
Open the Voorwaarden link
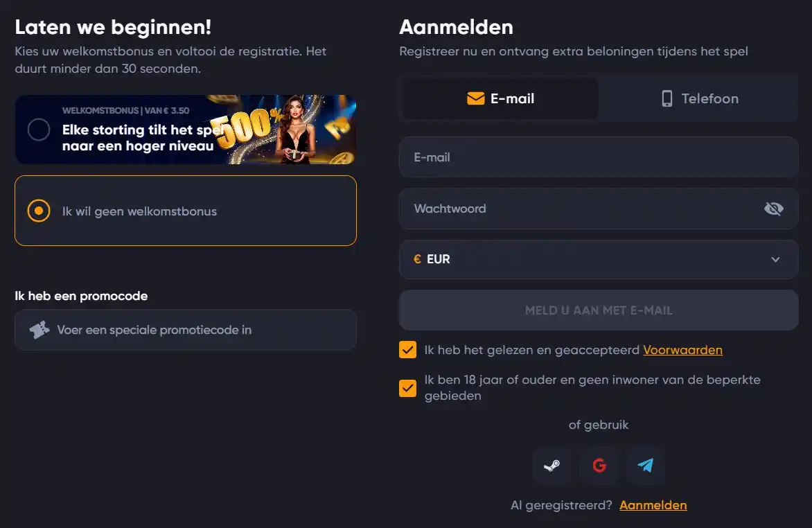(682, 350)
